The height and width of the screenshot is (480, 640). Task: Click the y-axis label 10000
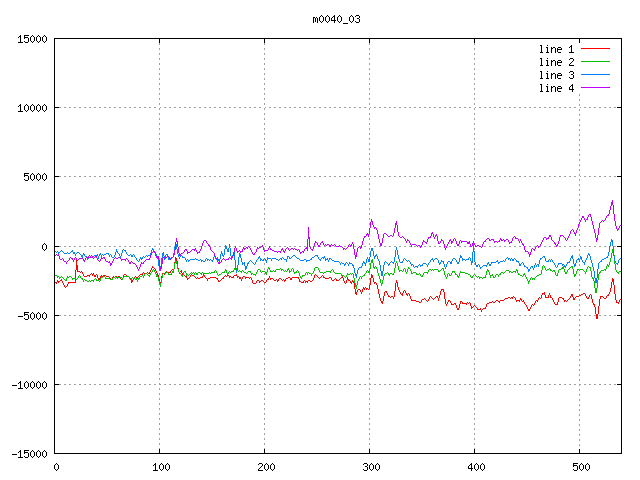coord(32,108)
